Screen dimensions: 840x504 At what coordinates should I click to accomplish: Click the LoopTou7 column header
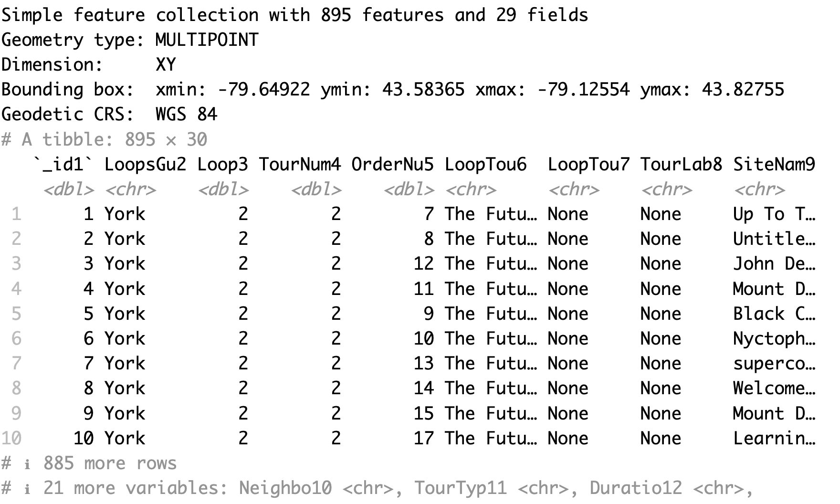[x=588, y=165]
